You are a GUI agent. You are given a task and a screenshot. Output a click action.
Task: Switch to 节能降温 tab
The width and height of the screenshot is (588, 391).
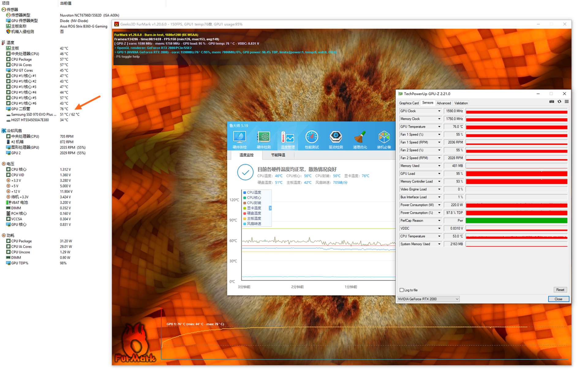click(x=278, y=155)
